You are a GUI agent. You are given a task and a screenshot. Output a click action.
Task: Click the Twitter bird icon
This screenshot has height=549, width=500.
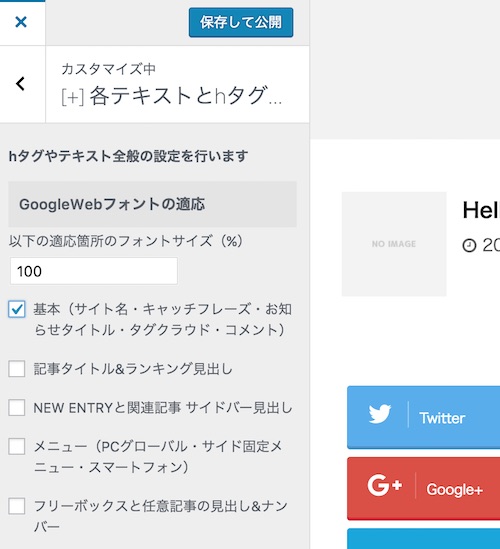coord(380,414)
